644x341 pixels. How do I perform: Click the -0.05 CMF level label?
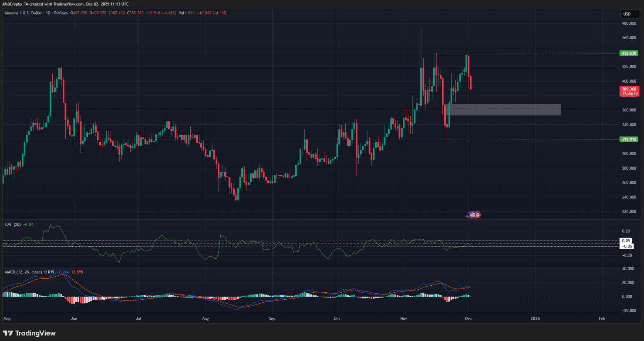pyautogui.click(x=627, y=246)
